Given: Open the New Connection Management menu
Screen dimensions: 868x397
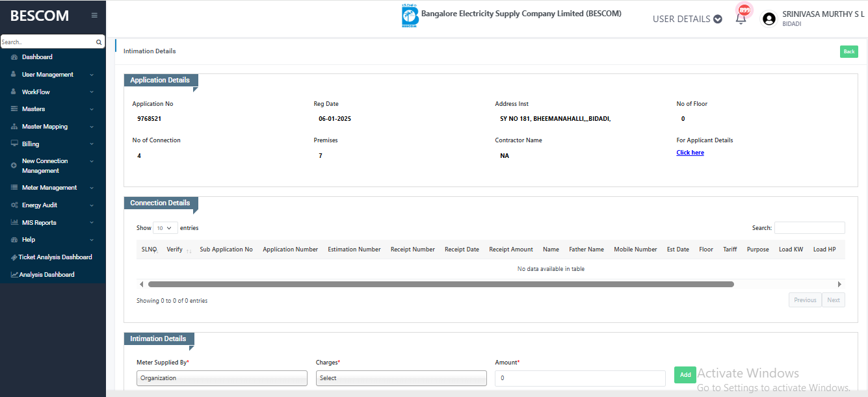Looking at the screenshot, I should pyautogui.click(x=53, y=166).
